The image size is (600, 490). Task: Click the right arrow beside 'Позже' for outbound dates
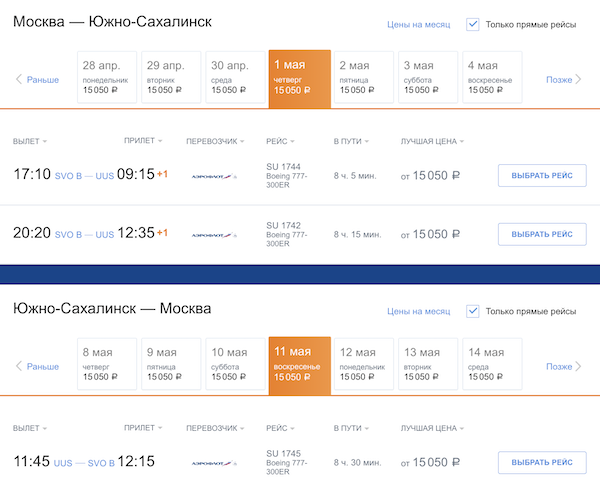[x=579, y=79]
